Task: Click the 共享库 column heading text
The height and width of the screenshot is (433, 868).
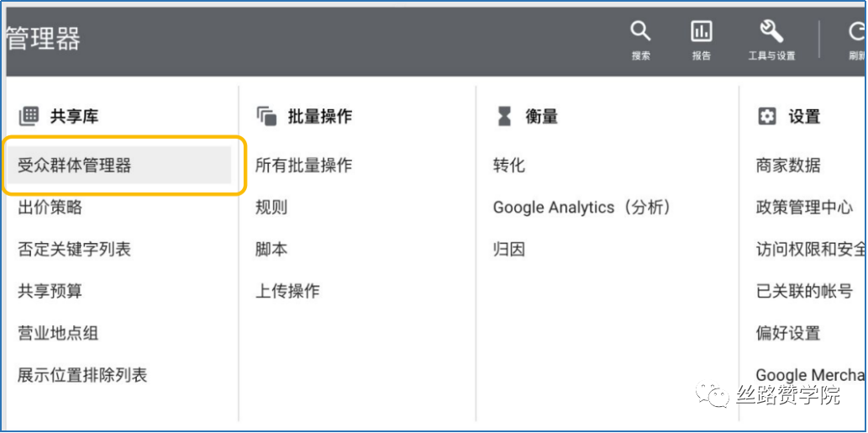Action: click(75, 116)
